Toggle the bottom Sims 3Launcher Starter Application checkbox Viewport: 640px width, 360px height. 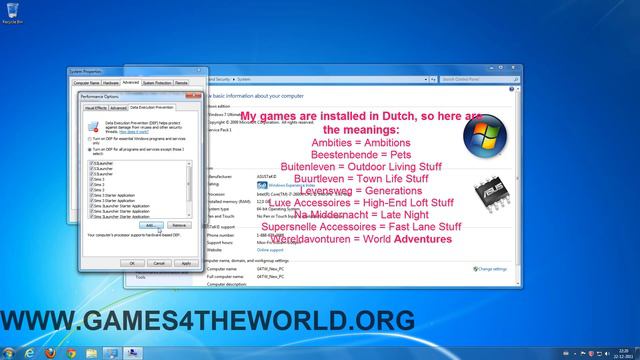coord(91,216)
